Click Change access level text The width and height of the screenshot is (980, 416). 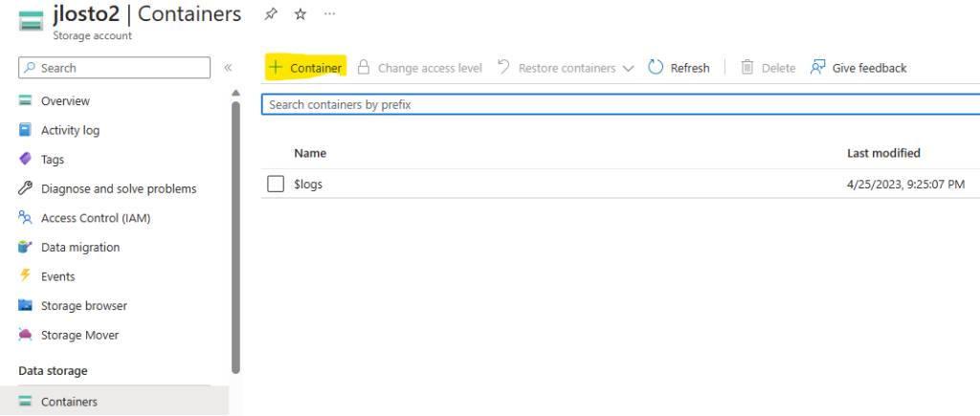[x=430, y=68]
